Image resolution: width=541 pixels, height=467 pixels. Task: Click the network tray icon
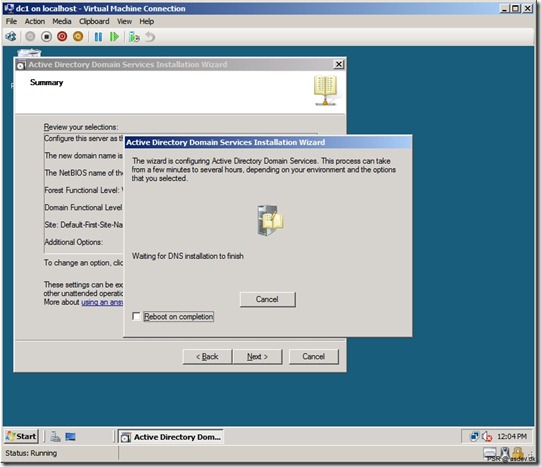[475, 437]
